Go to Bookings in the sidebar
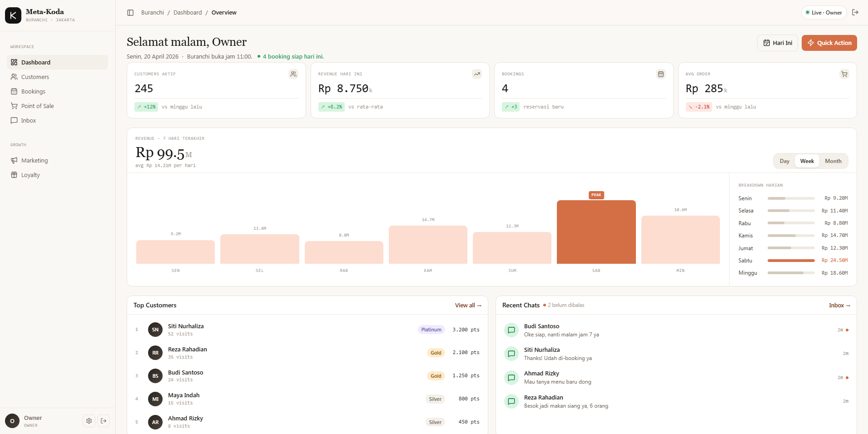The image size is (868, 434). point(58,91)
